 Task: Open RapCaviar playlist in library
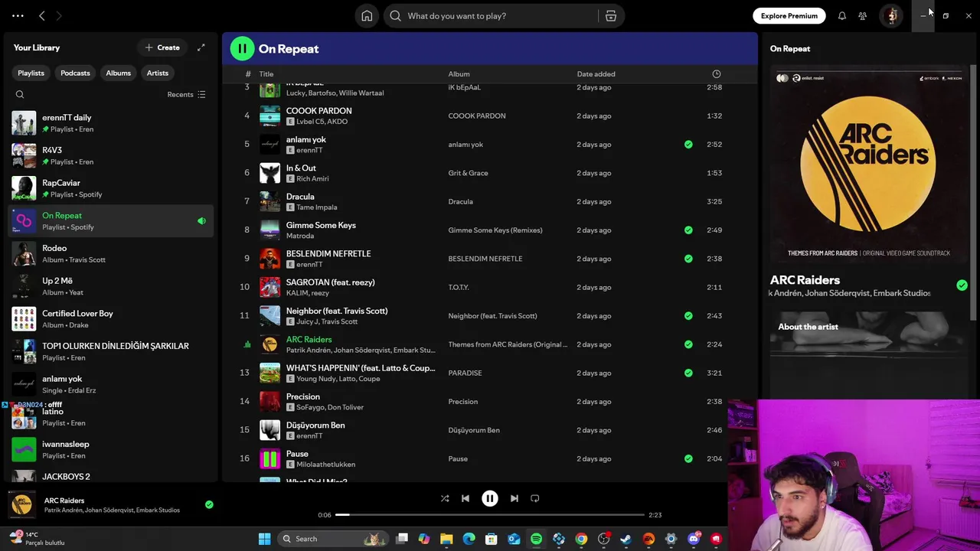[x=111, y=188]
